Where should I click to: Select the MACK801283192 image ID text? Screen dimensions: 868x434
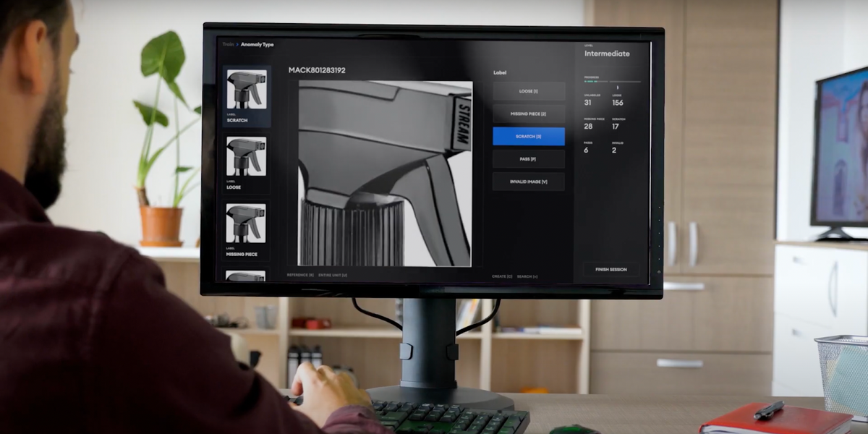317,70
